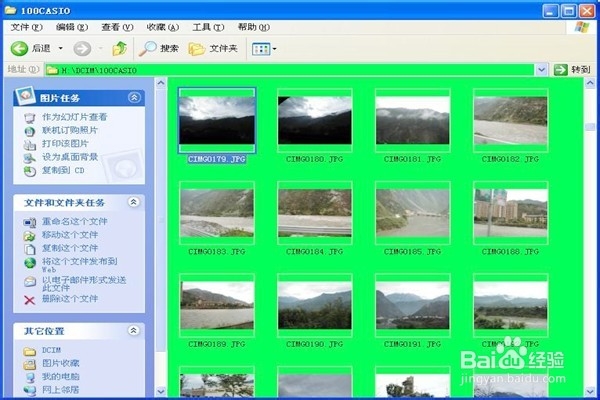Click the My Computer icon in Other Places
The image size is (600, 400).
point(30,377)
